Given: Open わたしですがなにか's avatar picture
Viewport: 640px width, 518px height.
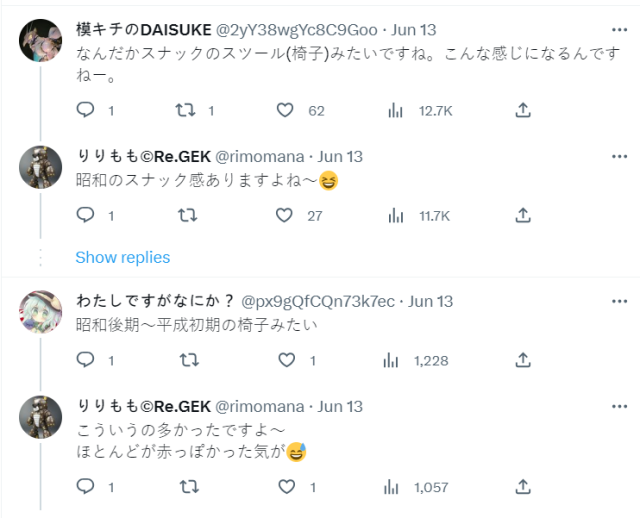Looking at the screenshot, I should point(41,314).
